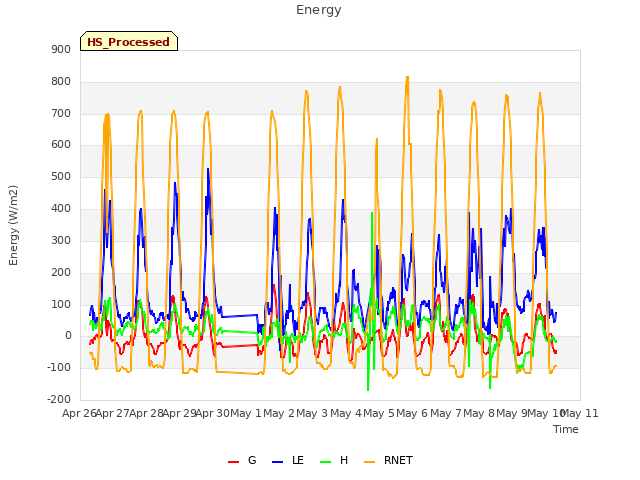Image resolution: width=640 pixels, height=480 pixels.
Task: Click the red G legend color marker
Action: coord(233,462)
